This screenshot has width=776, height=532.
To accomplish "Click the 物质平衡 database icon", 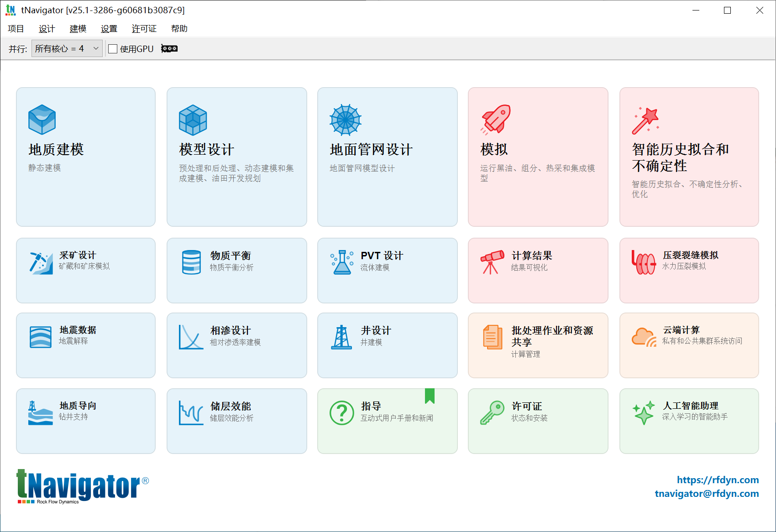I will [191, 262].
